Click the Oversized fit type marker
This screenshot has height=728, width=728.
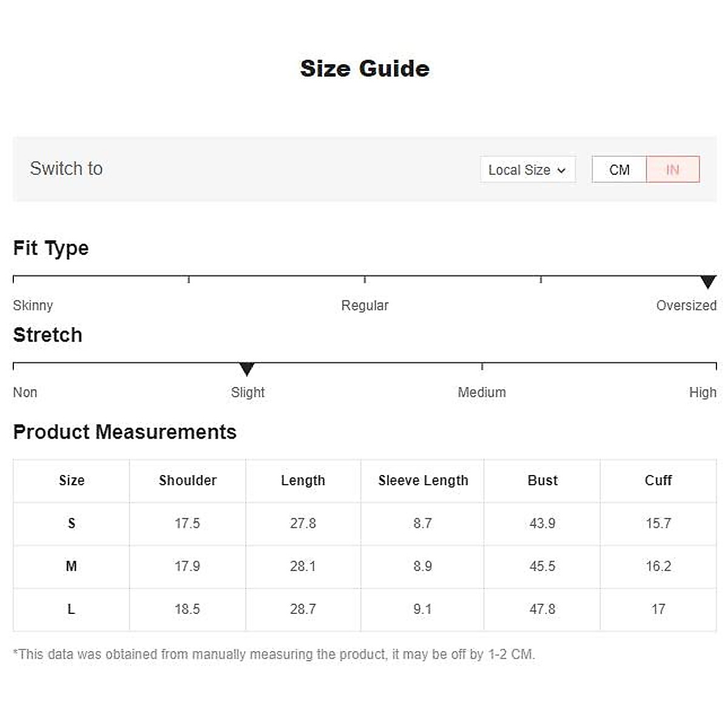[707, 281]
